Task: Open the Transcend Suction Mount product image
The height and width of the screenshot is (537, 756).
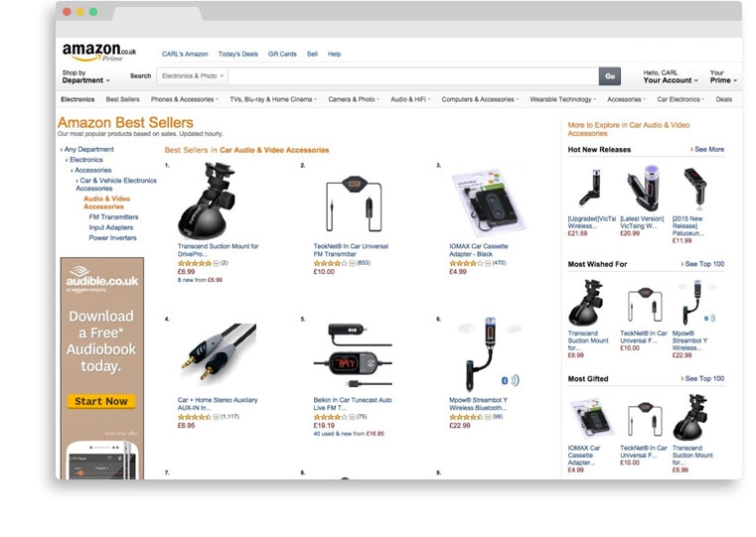Action: [x=207, y=201]
